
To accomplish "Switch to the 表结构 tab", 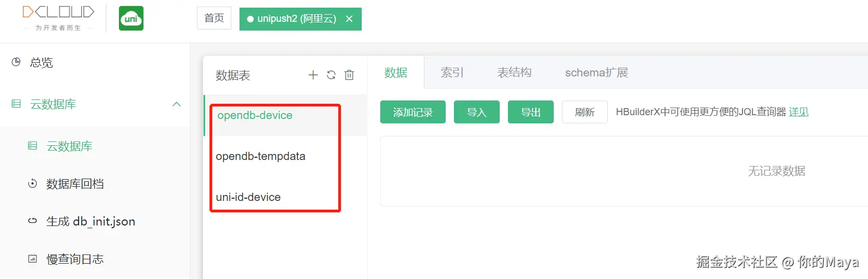I will (514, 72).
